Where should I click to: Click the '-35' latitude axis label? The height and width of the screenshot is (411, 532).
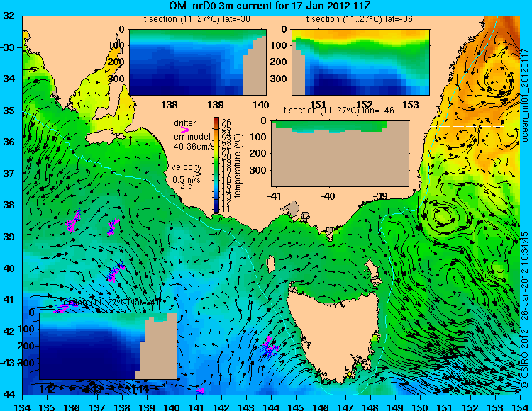click(8, 111)
